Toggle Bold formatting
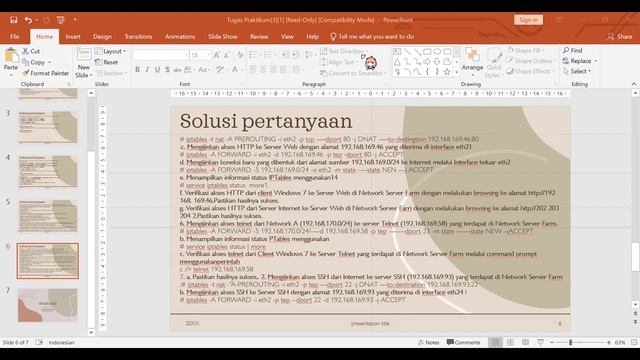The image size is (640, 360). click(138, 70)
